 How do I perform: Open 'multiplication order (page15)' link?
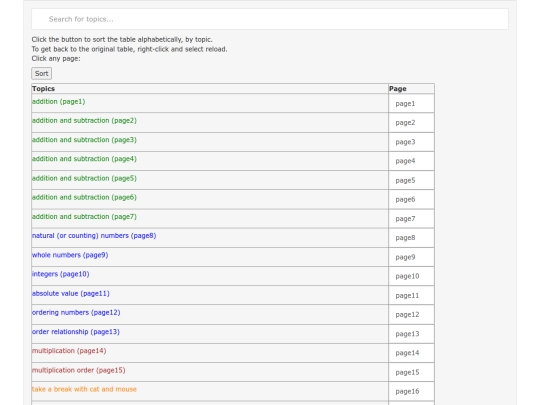pos(79,370)
